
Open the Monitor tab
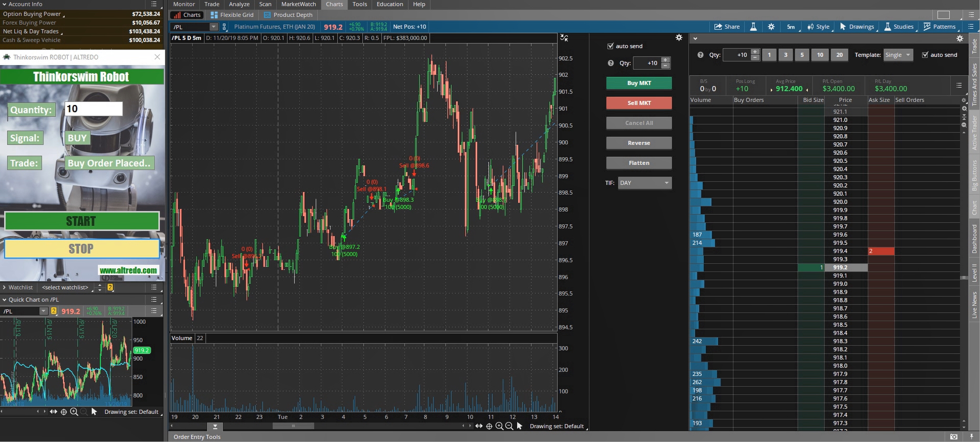pos(184,4)
